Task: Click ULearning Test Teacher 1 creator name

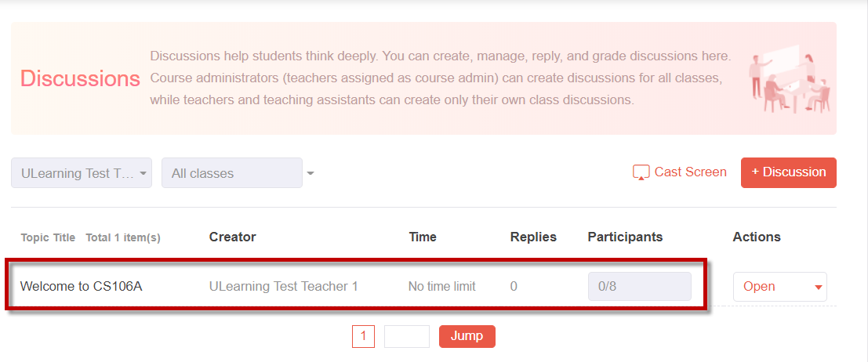Action: pyautogui.click(x=283, y=286)
